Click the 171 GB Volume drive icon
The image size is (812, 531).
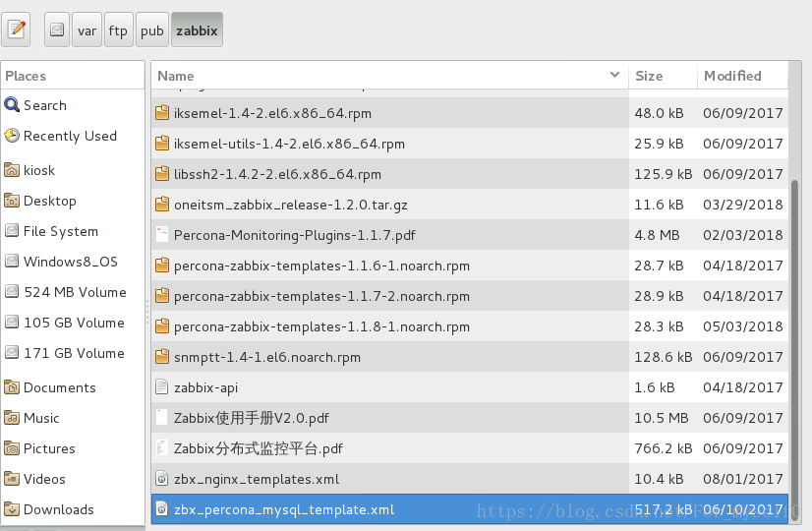pos(12,353)
